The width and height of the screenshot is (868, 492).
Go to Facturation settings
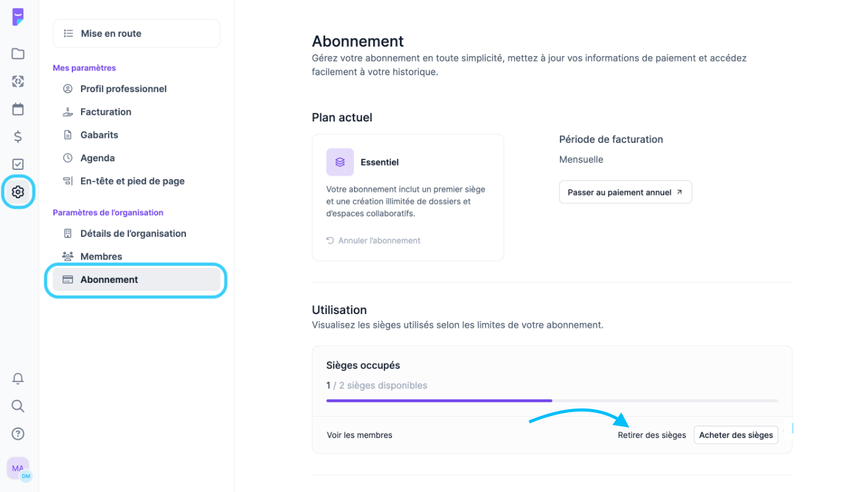click(x=106, y=112)
